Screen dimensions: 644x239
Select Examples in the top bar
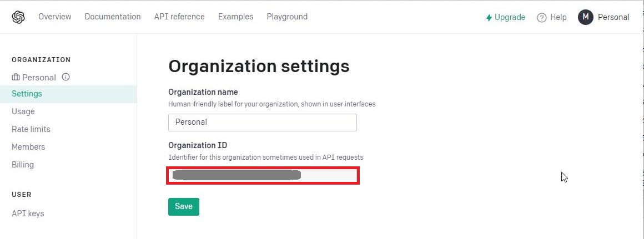[x=235, y=17]
